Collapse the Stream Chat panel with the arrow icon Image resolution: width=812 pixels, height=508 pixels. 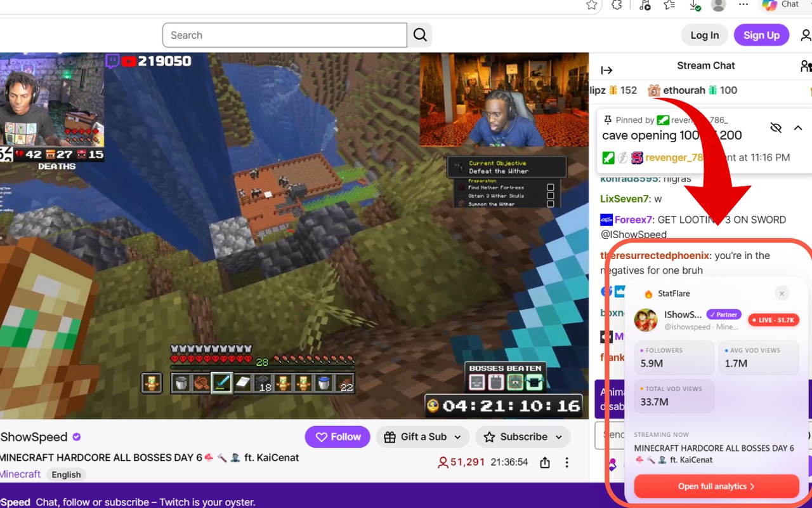[606, 70]
